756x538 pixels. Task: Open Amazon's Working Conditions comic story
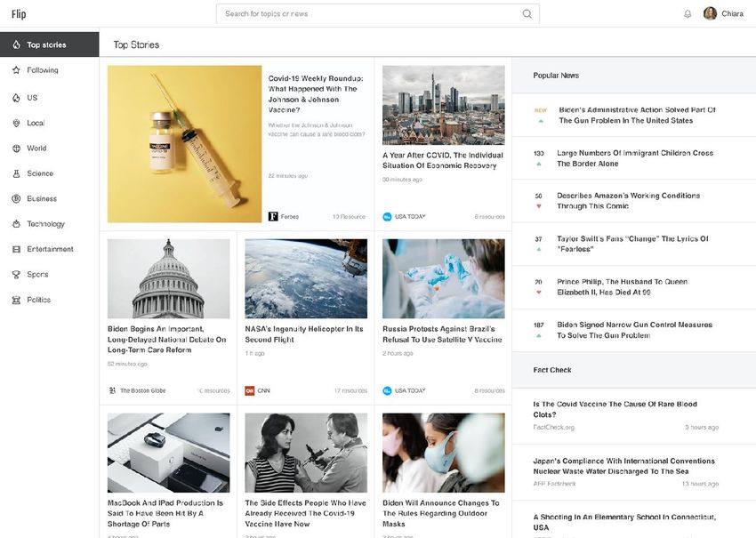click(628, 201)
